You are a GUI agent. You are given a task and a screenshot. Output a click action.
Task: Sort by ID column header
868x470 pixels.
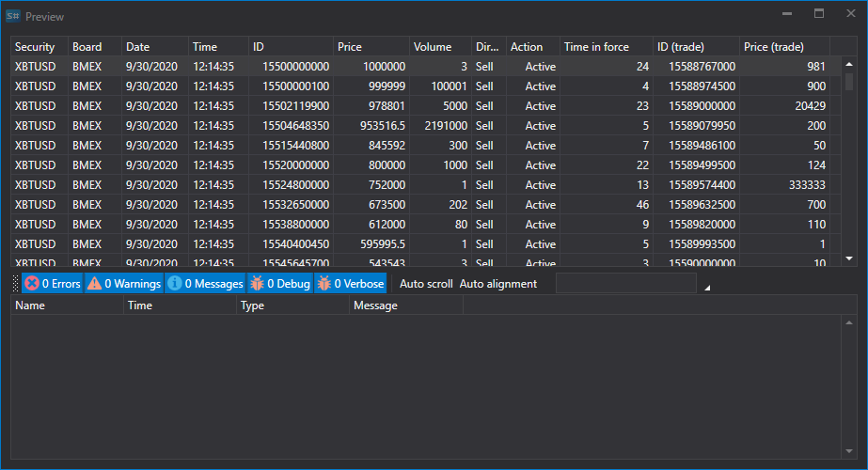pyautogui.click(x=292, y=47)
